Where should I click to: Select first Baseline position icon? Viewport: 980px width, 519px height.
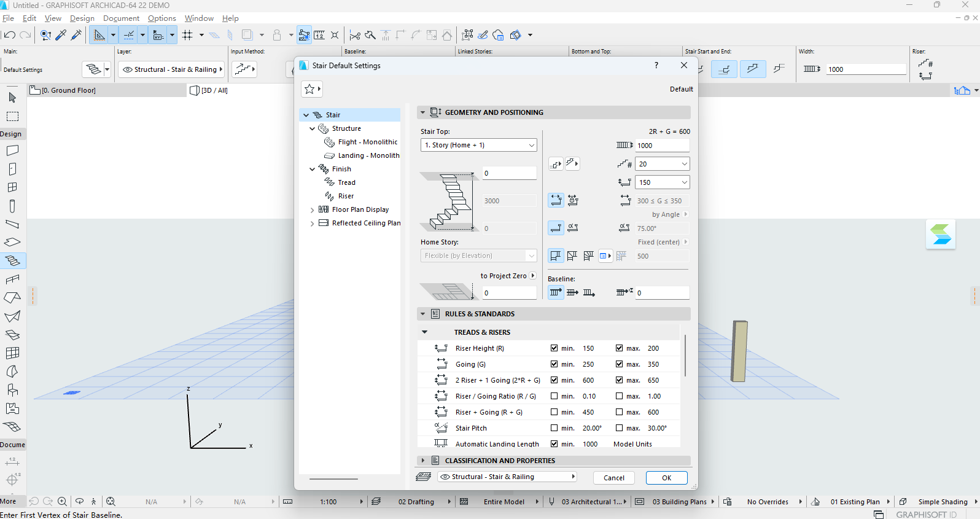tap(556, 292)
